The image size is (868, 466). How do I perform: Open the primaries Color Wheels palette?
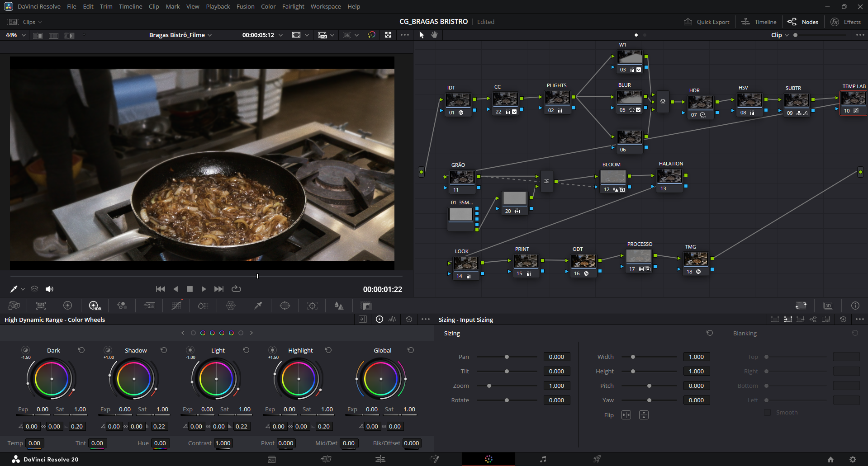click(x=68, y=306)
